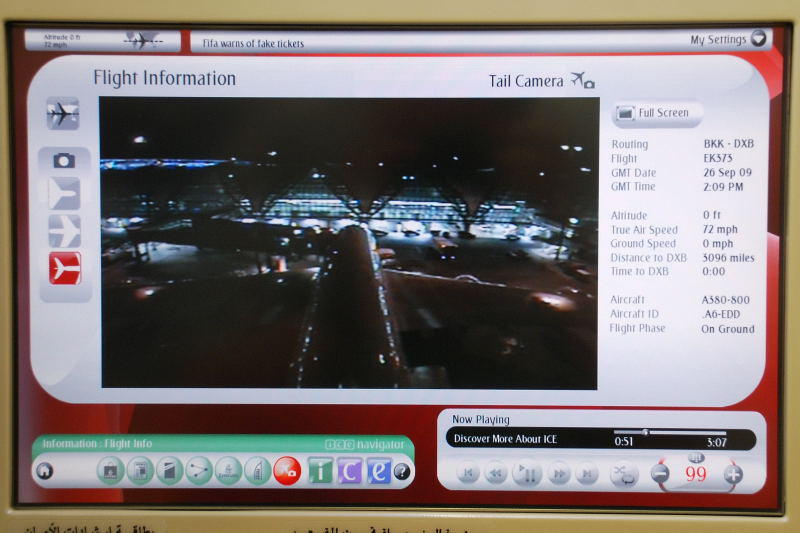The height and width of the screenshot is (533, 800).
Task: Click the aircraft type 'A380-800'
Action: pyautogui.click(x=726, y=300)
